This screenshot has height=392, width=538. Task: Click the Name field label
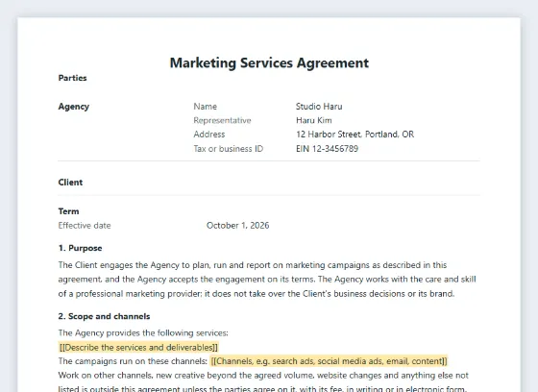[206, 107]
